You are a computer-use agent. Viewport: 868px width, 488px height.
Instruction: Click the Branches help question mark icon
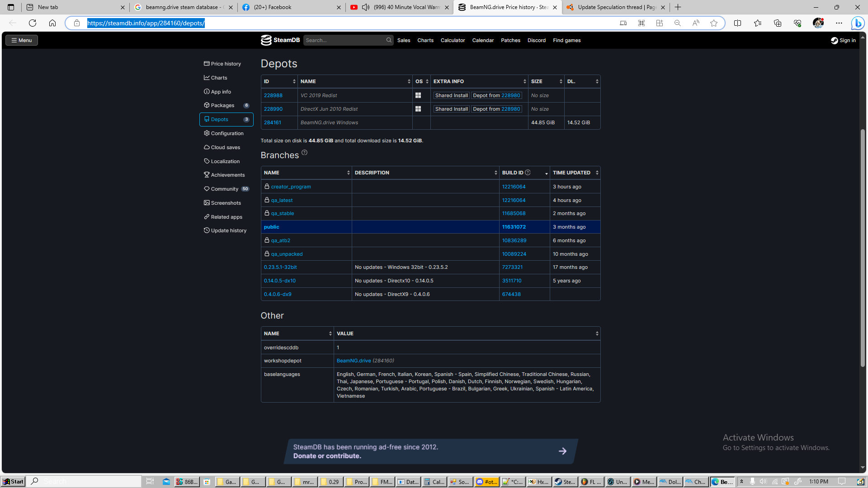[x=304, y=153]
